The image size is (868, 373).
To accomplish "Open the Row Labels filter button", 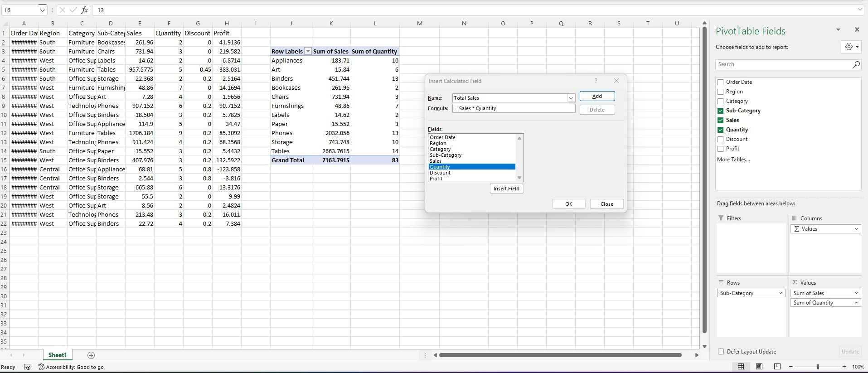I will pos(308,52).
